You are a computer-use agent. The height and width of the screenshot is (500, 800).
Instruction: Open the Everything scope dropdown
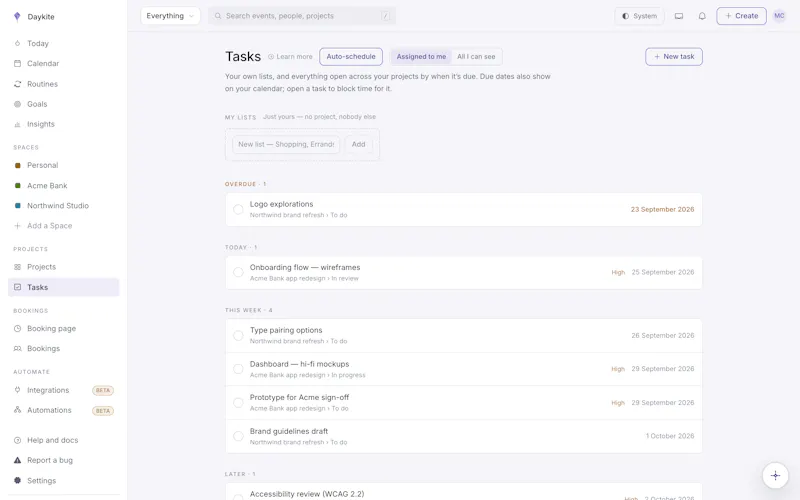click(170, 16)
